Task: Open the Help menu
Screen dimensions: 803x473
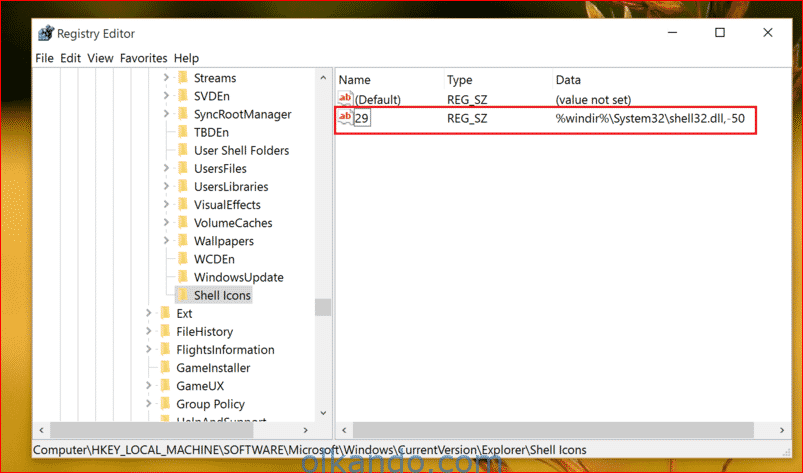Action: (x=186, y=58)
